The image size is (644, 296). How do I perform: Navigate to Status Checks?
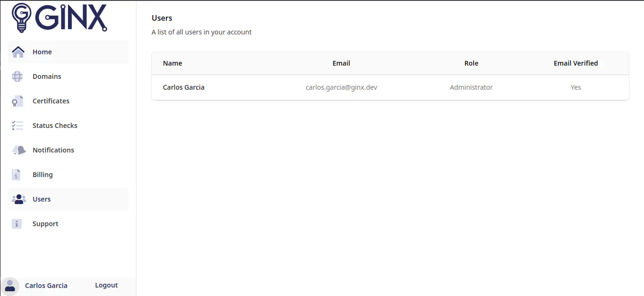pyautogui.click(x=68, y=126)
